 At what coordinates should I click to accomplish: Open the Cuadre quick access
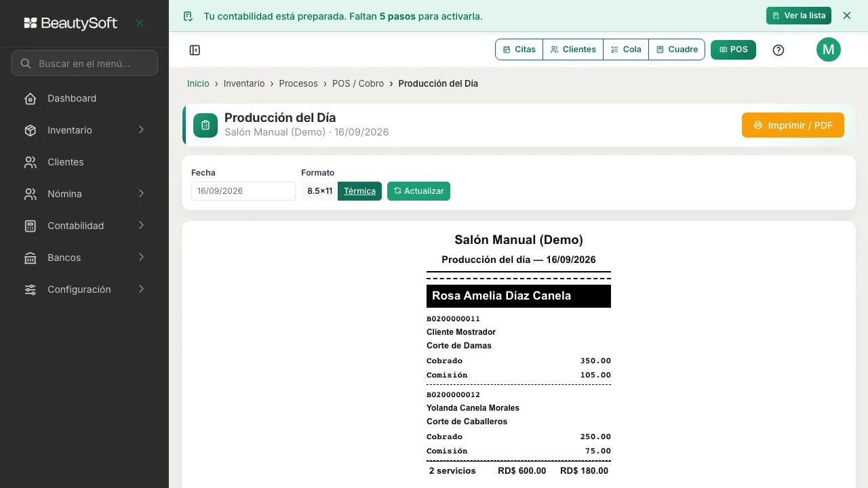pyautogui.click(x=677, y=49)
